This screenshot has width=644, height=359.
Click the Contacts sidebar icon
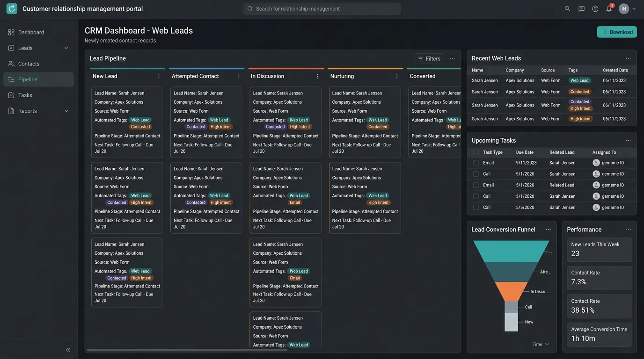pyautogui.click(x=11, y=64)
